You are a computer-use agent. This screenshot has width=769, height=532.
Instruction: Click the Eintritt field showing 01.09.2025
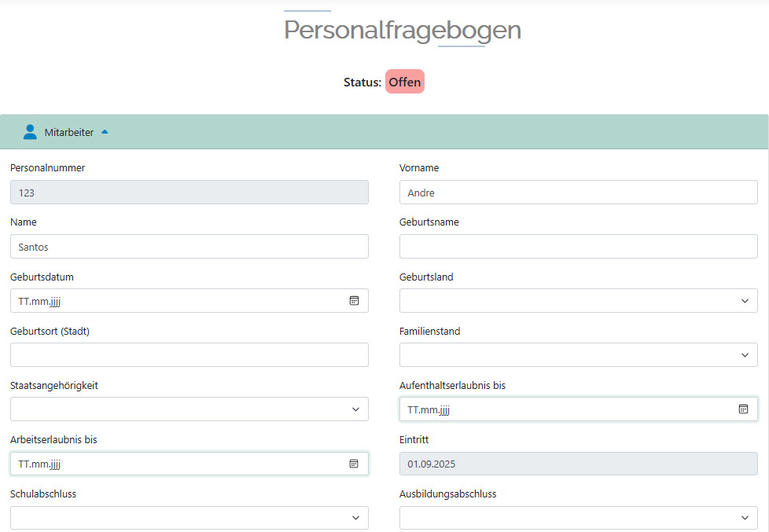point(578,464)
